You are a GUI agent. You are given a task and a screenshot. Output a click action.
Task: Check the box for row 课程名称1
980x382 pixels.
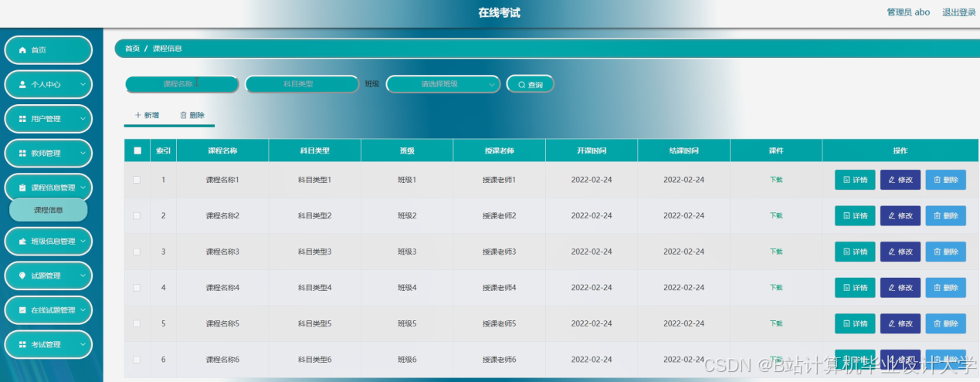point(137,180)
